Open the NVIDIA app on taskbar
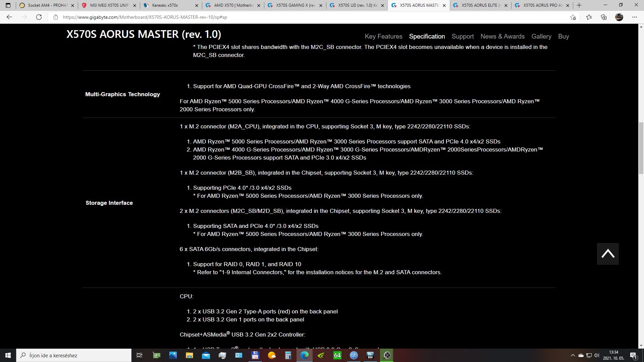This screenshot has width=644, height=362. pyautogui.click(x=321, y=355)
